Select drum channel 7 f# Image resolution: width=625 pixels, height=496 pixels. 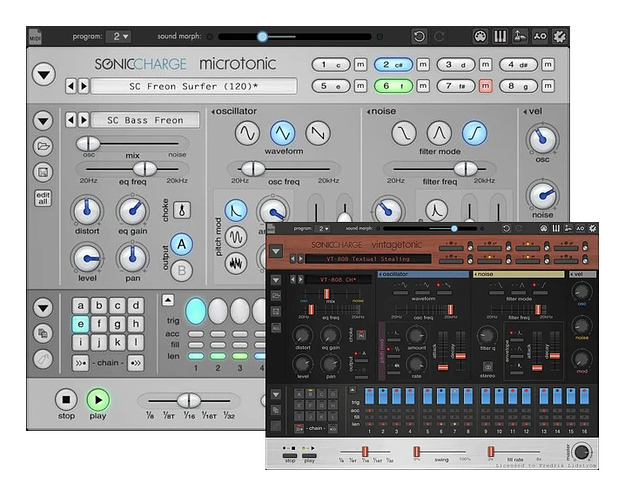pyautogui.click(x=456, y=86)
